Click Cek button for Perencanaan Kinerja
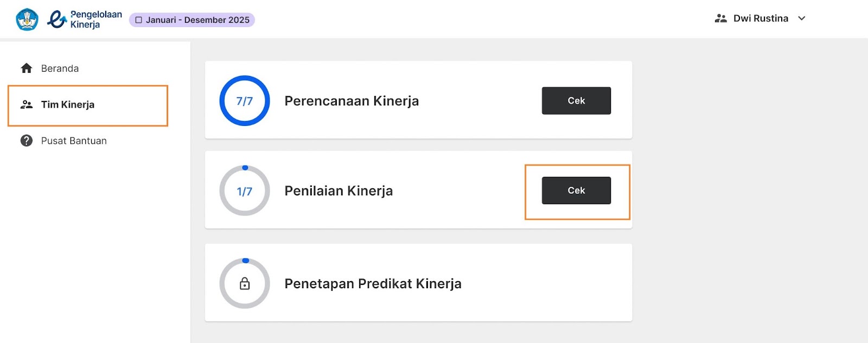This screenshot has width=868, height=343. point(576,100)
